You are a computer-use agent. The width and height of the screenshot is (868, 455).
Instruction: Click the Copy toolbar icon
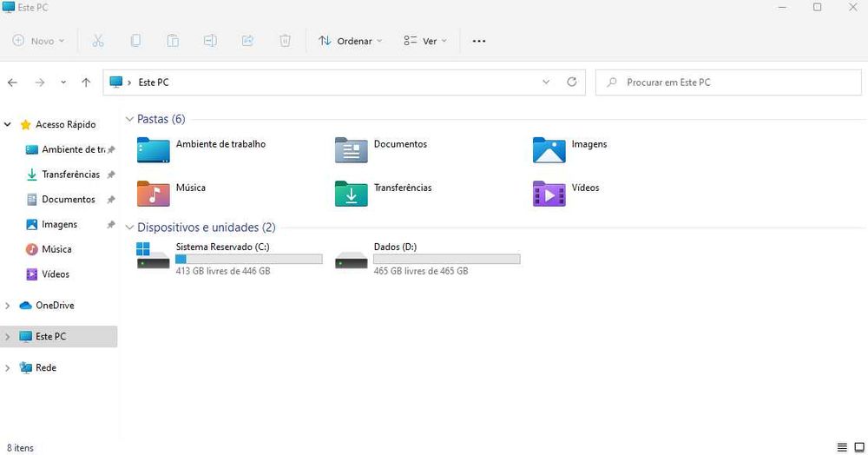click(x=135, y=41)
